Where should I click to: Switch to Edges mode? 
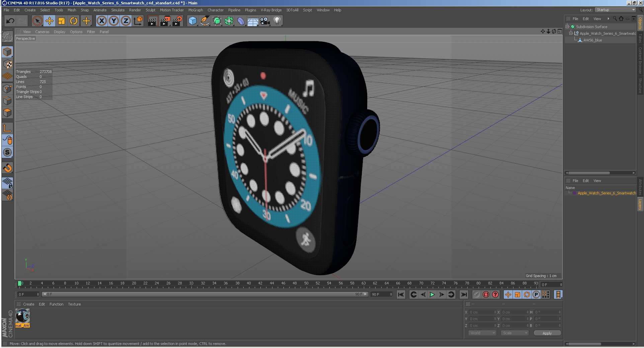(x=7, y=101)
